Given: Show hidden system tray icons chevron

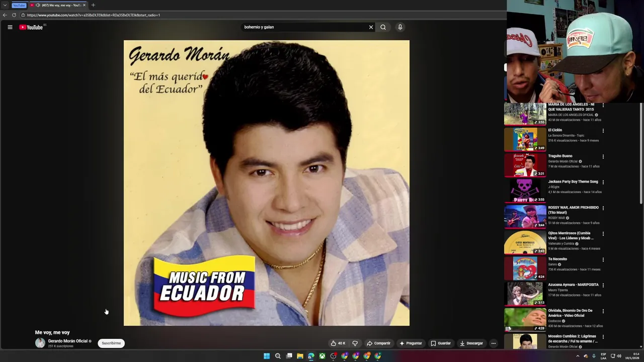Looking at the screenshot, I should coord(578,356).
